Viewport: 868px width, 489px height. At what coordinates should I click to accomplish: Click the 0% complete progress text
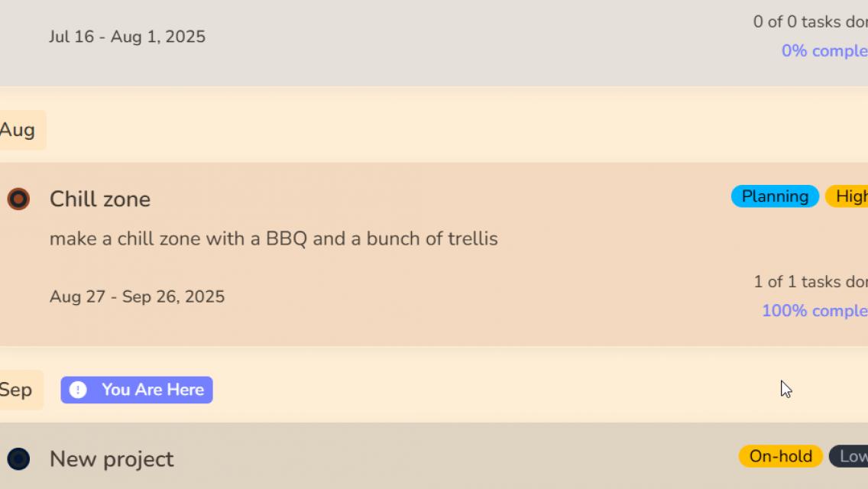coord(824,51)
